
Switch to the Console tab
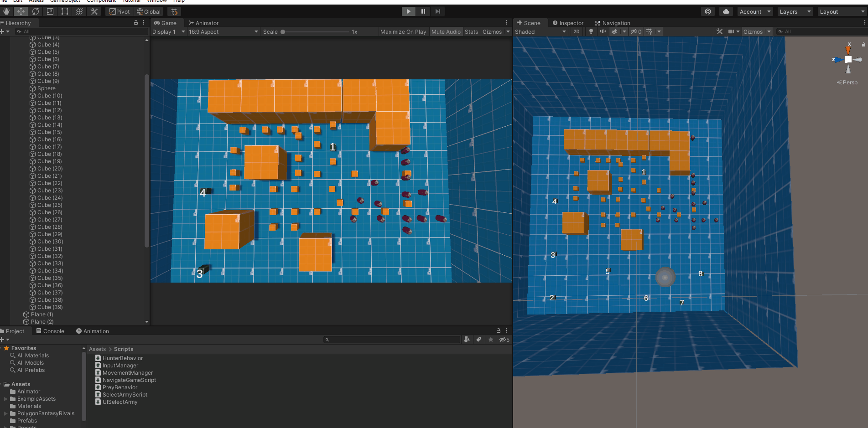(x=50, y=331)
